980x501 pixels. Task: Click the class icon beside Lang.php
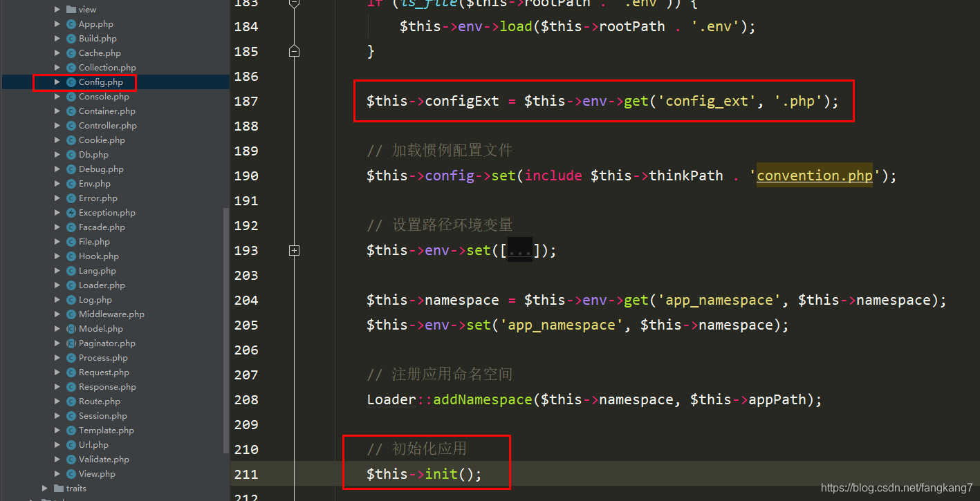click(x=71, y=271)
